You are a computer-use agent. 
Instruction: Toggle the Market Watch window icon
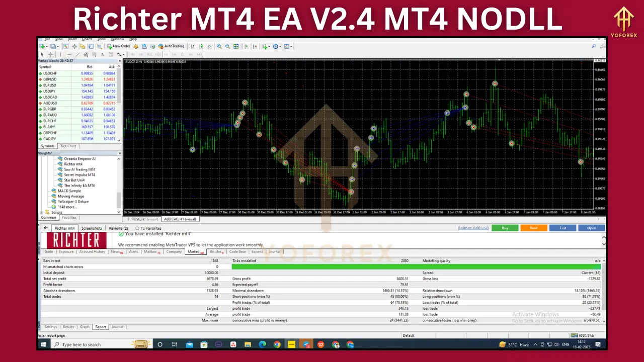[66, 46]
